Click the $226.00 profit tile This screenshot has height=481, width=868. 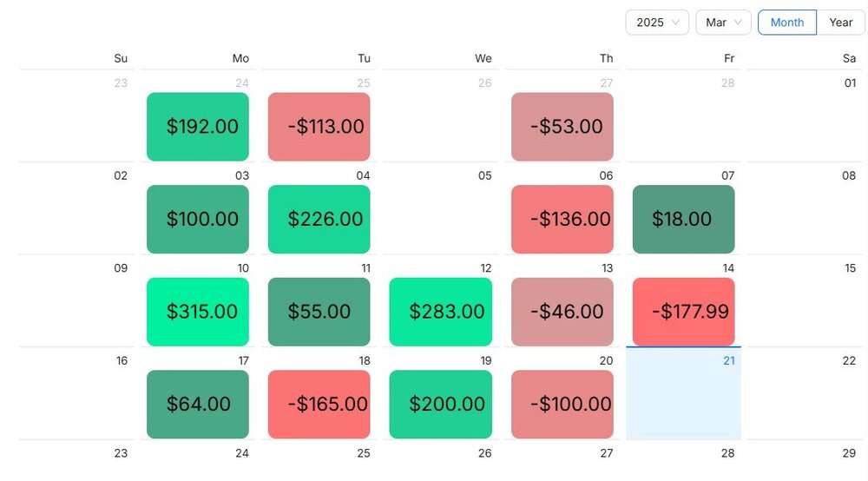coord(319,219)
